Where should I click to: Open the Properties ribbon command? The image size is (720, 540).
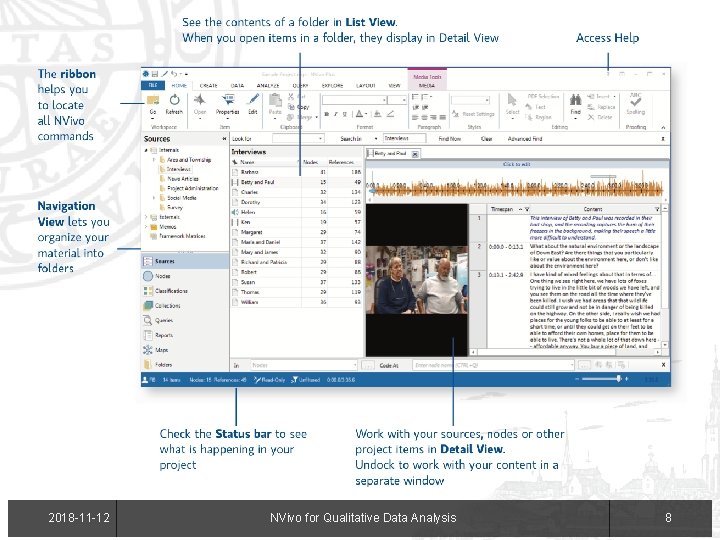tap(228, 104)
